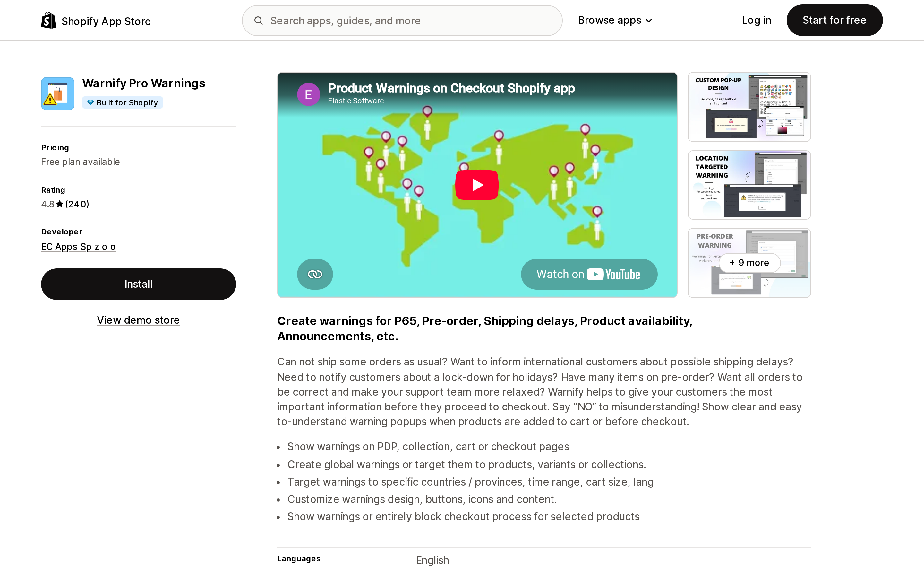Click the copy link icon on the video

pyautogui.click(x=315, y=274)
